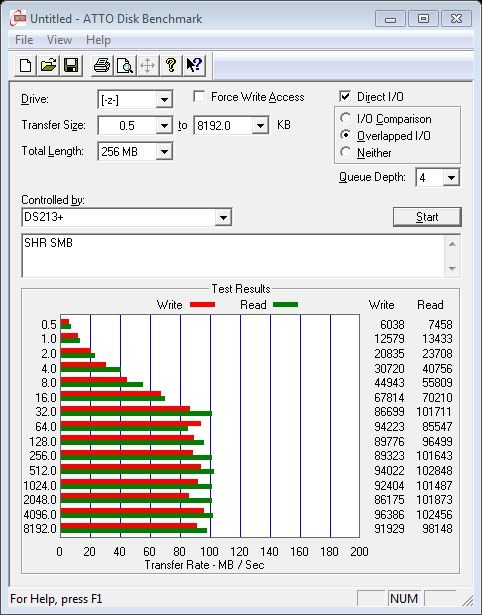Click the Start benchmark button
This screenshot has height=615, width=482.
pos(427,217)
